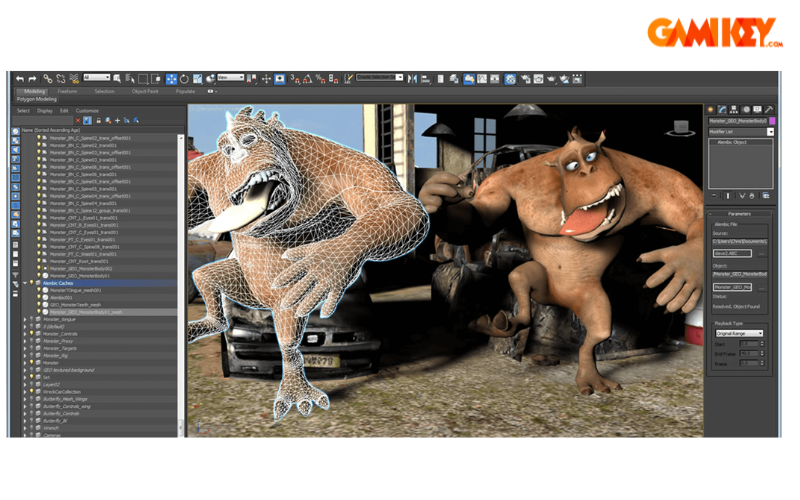800x500 pixels.
Task: Click the Render Production teapot icon
Action: click(552, 79)
